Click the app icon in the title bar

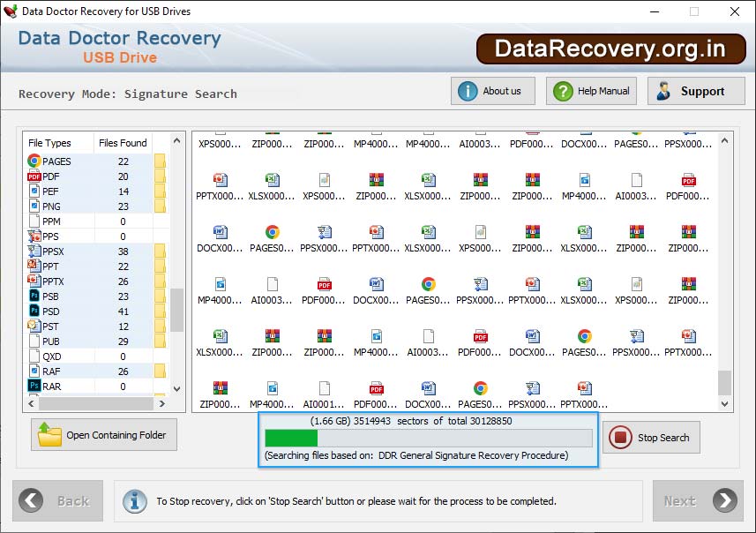[10, 11]
